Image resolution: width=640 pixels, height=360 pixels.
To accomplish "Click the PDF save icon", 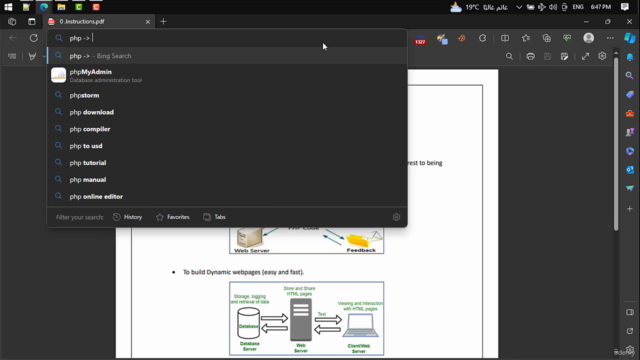I will click(547, 56).
